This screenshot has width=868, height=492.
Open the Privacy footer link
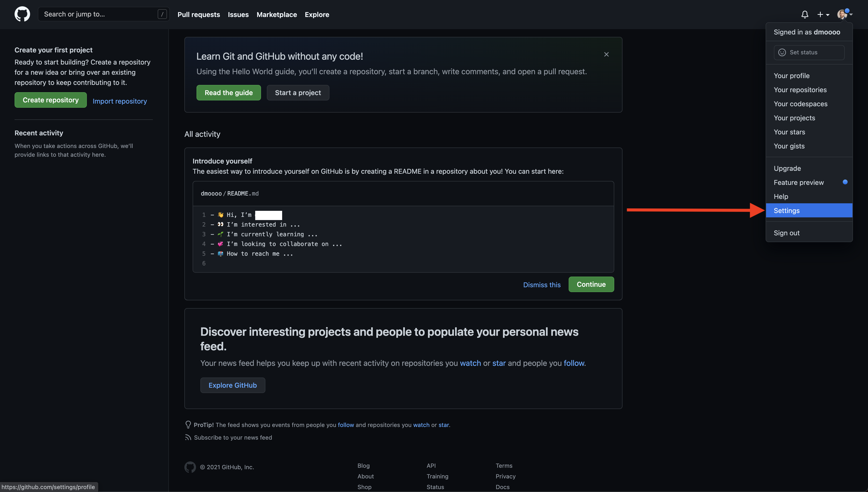tap(506, 476)
